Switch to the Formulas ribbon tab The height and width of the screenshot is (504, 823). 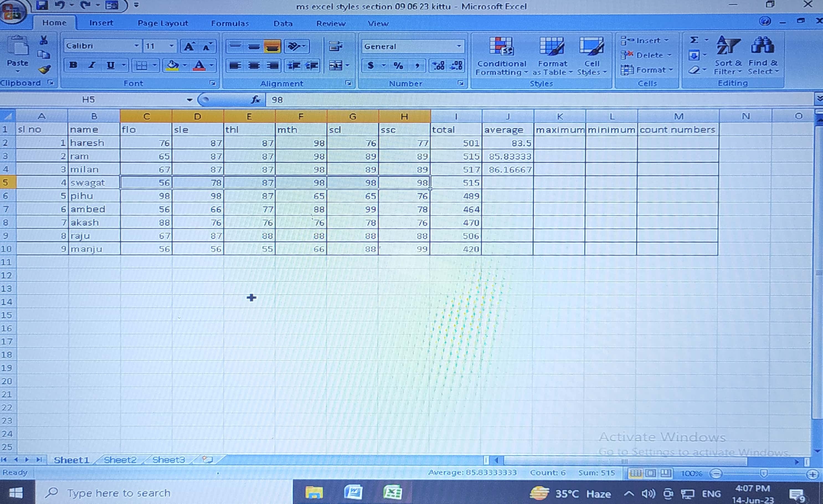230,23
